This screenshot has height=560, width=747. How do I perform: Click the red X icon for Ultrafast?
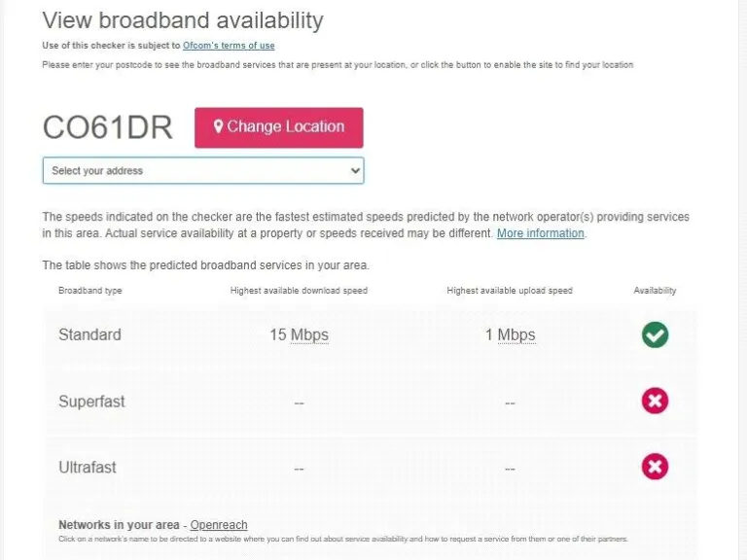(655, 467)
